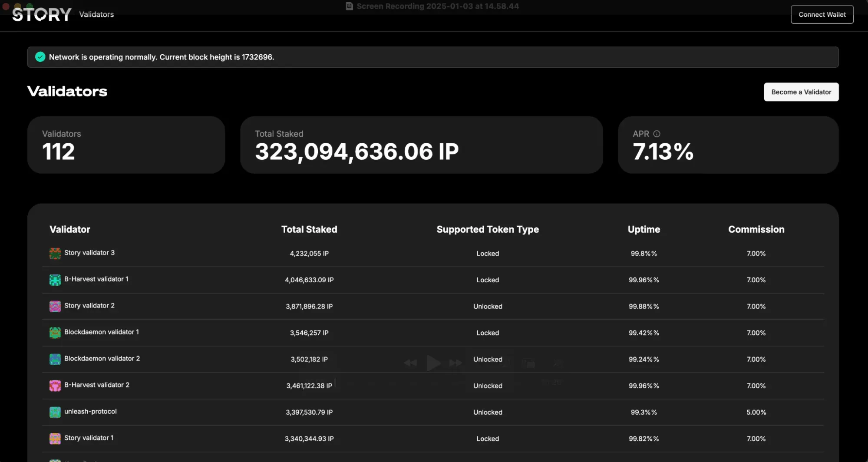The width and height of the screenshot is (868, 462).
Task: Click the Locked token type for Story validator 1
Action: click(x=488, y=439)
